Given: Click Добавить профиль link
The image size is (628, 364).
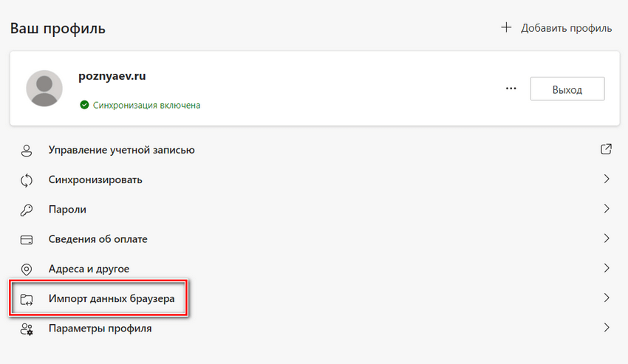Looking at the screenshot, I should (x=556, y=28).
